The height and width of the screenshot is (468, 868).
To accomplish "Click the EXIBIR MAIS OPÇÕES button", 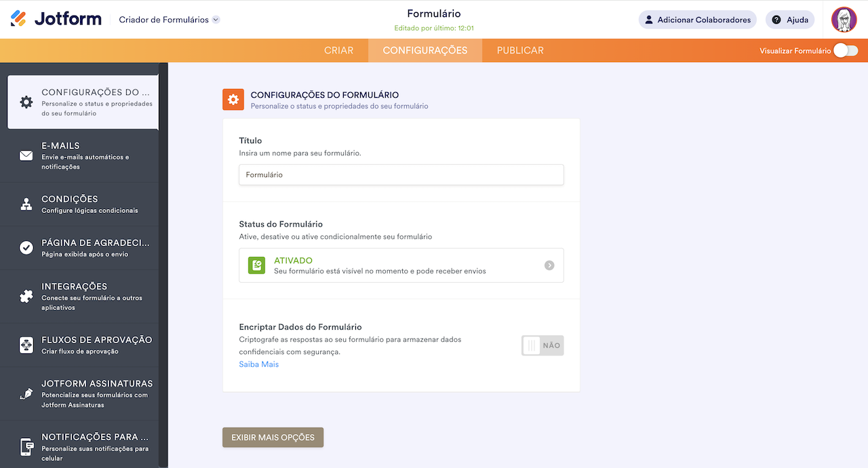I will (273, 437).
